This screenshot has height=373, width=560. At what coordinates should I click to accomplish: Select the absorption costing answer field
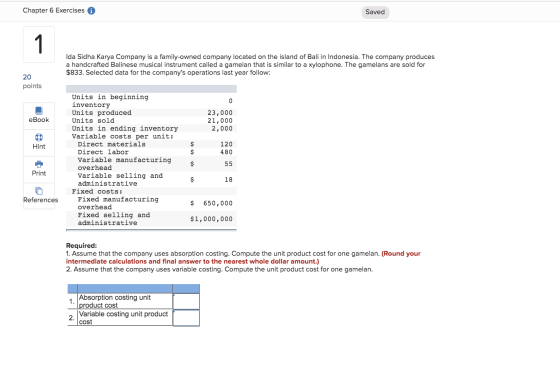pos(186,301)
